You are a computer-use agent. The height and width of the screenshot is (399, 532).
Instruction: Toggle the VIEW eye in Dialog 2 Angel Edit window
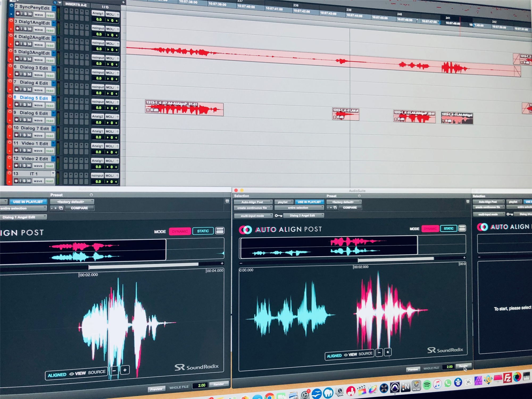346,355
